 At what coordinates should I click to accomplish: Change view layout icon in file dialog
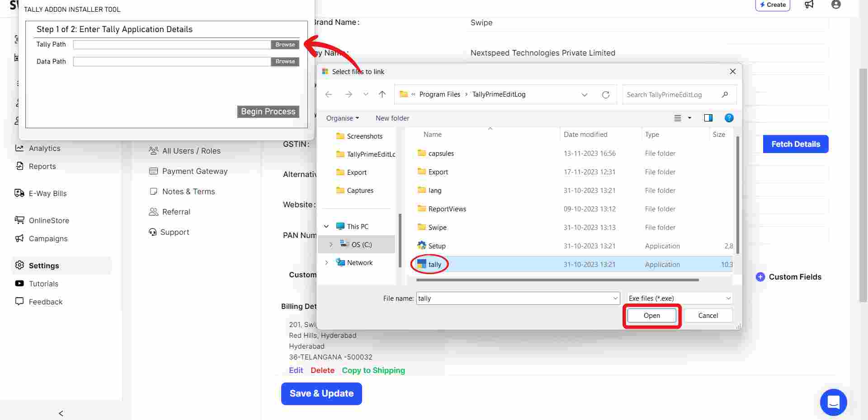coord(678,118)
